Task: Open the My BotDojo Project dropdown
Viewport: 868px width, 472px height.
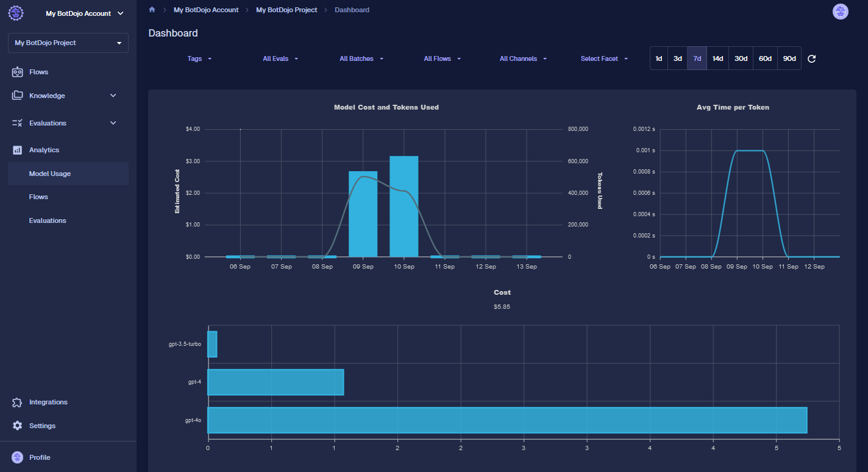Action: coord(68,43)
